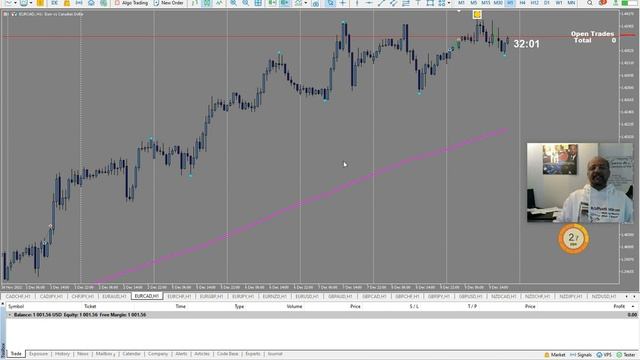Open the Journal tab in Toolbox
640x360 pixels.
click(x=275, y=354)
